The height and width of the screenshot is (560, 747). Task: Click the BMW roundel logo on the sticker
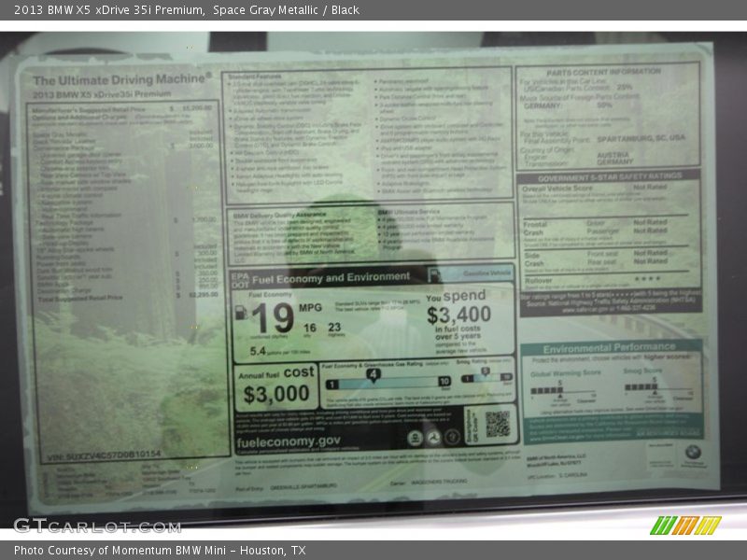click(x=693, y=452)
